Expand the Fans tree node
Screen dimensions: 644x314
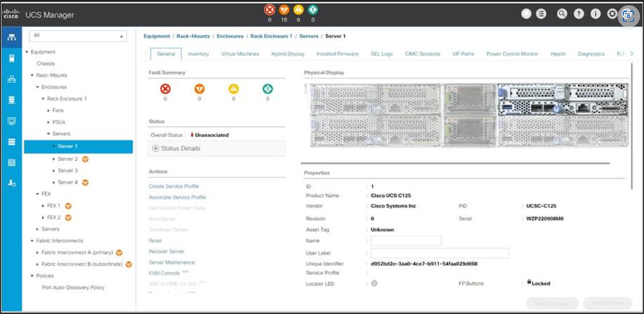coord(49,110)
